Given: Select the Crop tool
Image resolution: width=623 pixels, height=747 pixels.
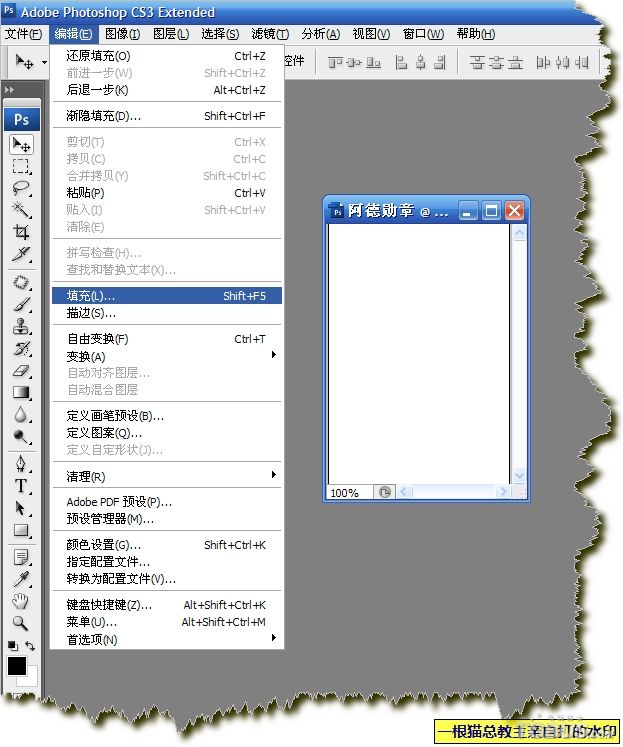Looking at the screenshot, I should coord(21,232).
